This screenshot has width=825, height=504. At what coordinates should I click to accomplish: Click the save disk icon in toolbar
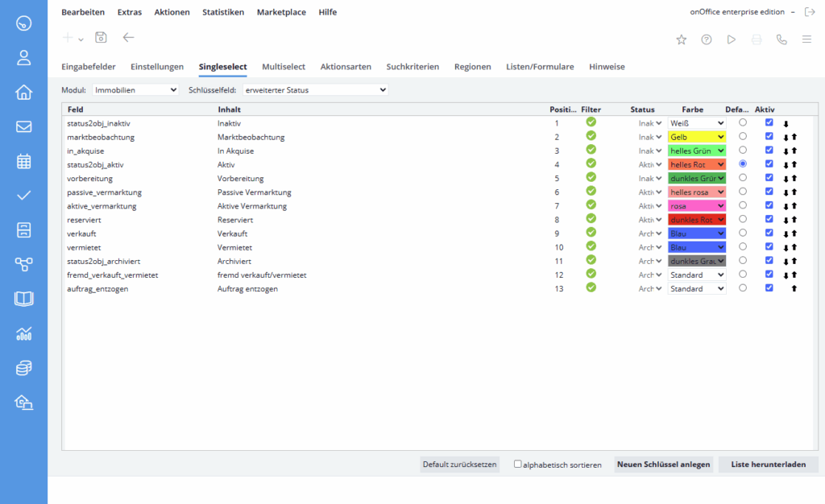(101, 38)
